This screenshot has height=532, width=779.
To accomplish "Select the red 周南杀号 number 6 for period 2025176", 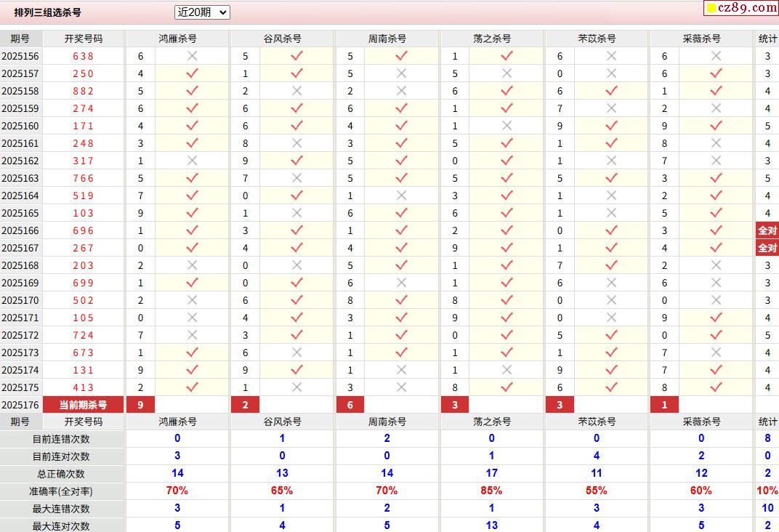I will pyautogui.click(x=350, y=405).
